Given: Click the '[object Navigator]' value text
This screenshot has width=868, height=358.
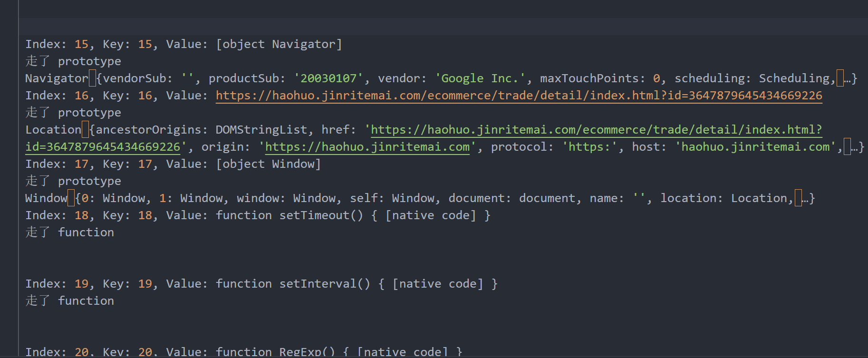Looking at the screenshot, I should [279, 44].
